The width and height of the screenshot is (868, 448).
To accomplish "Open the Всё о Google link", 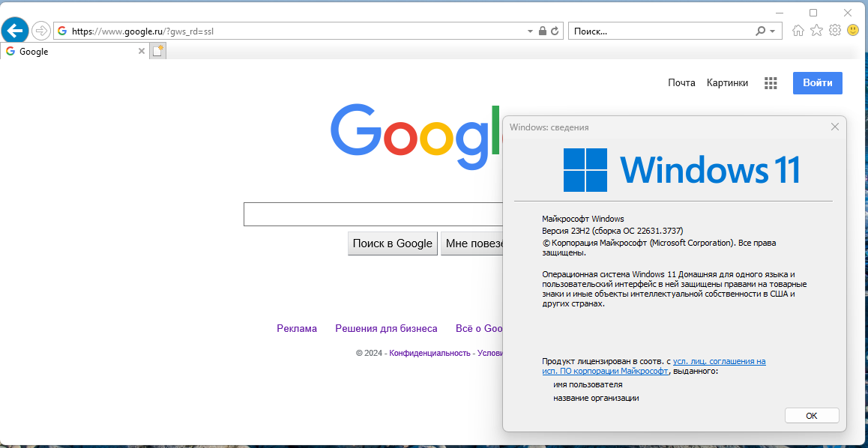I will point(479,329).
